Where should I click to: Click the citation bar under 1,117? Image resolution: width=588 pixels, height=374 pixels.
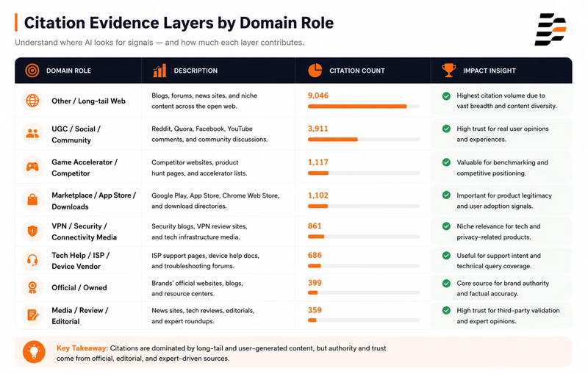coord(363,173)
